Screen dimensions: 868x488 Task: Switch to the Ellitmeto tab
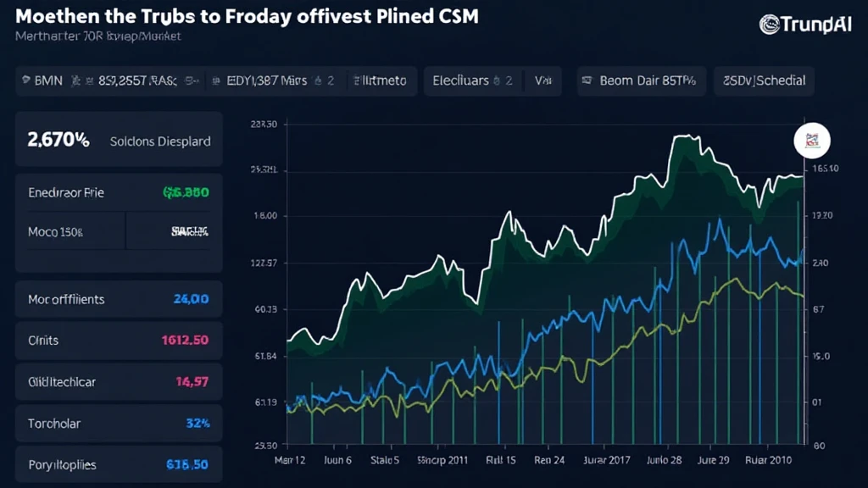(x=379, y=81)
